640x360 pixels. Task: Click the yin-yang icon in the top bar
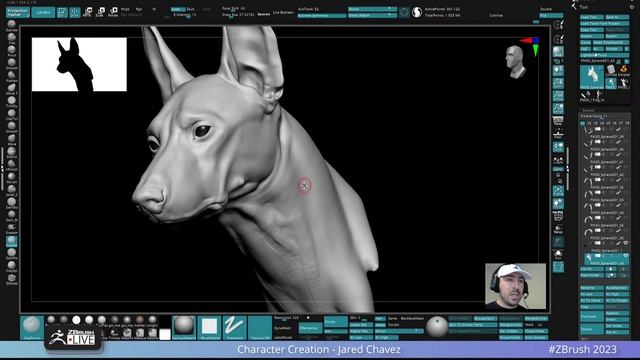[x=417, y=12]
